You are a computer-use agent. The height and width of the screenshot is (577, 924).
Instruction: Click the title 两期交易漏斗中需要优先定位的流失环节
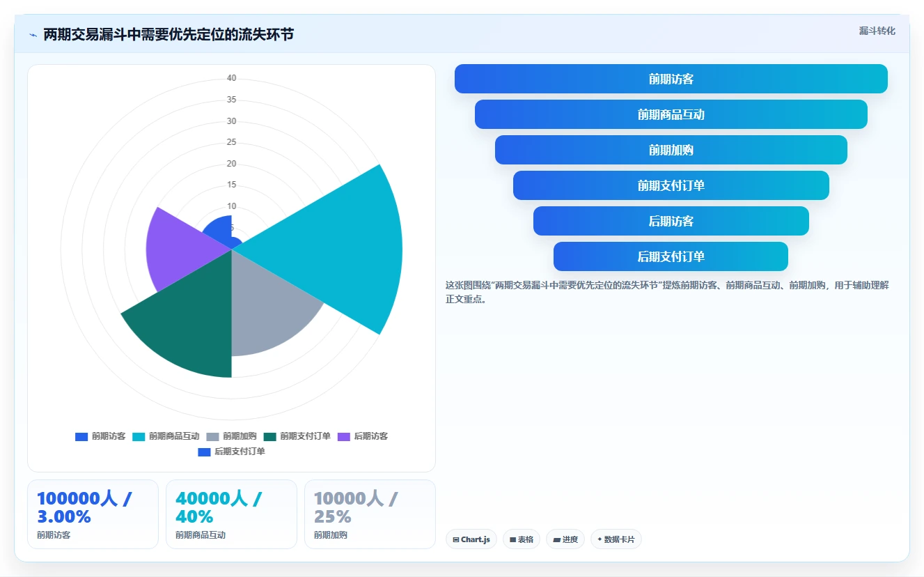pos(169,34)
